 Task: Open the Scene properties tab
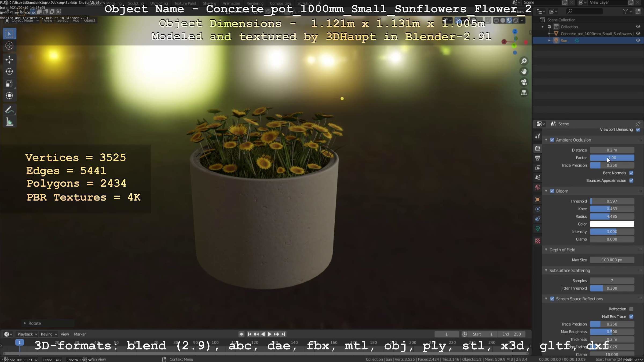537,177
